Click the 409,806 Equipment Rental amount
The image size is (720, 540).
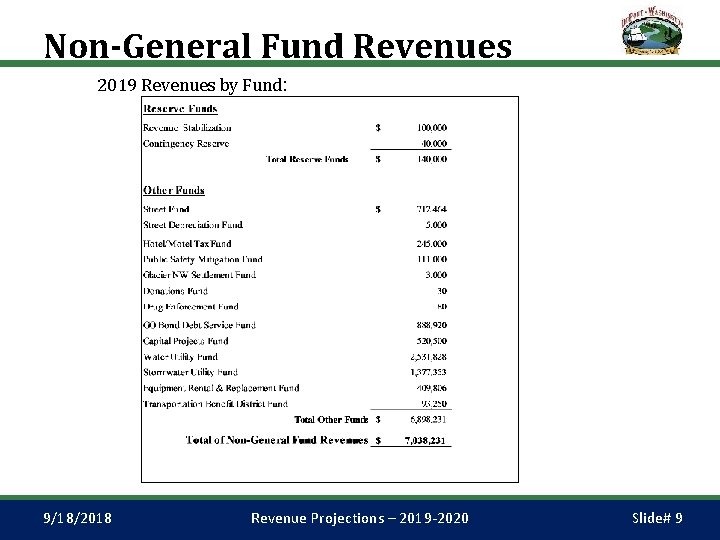pyautogui.click(x=432, y=388)
